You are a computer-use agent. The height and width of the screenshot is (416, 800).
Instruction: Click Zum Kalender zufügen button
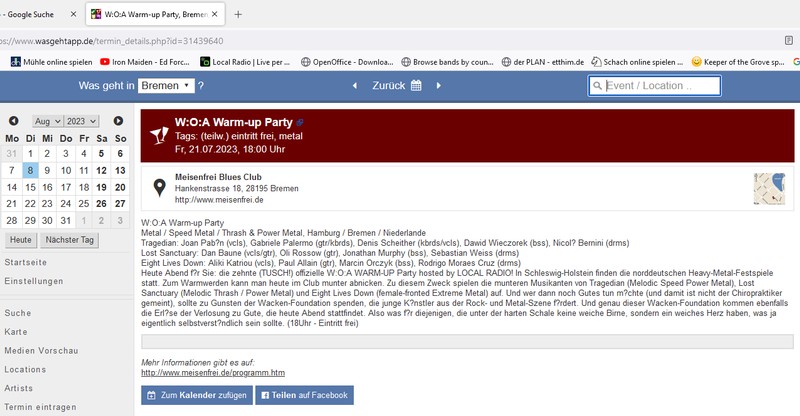[197, 395]
